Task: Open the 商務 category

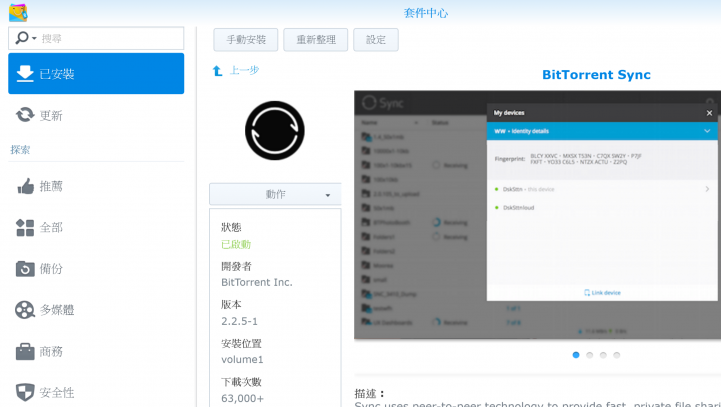Action: (96, 352)
